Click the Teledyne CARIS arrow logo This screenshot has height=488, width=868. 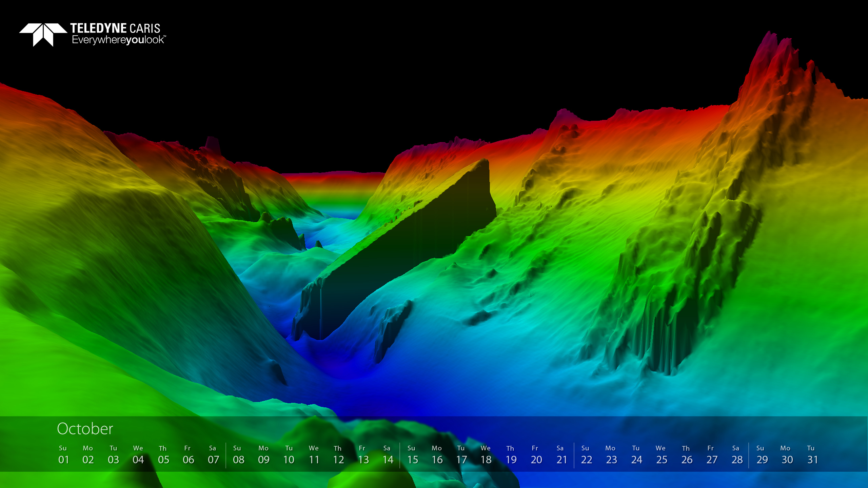(x=43, y=35)
